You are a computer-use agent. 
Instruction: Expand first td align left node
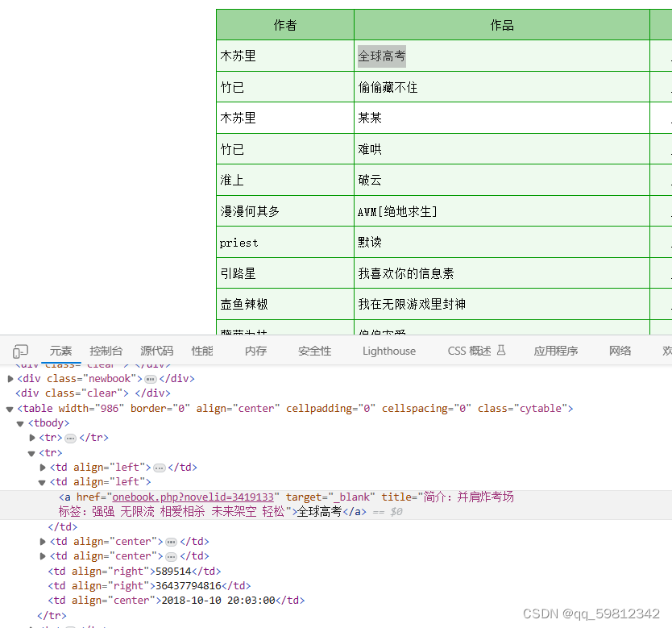(43, 468)
